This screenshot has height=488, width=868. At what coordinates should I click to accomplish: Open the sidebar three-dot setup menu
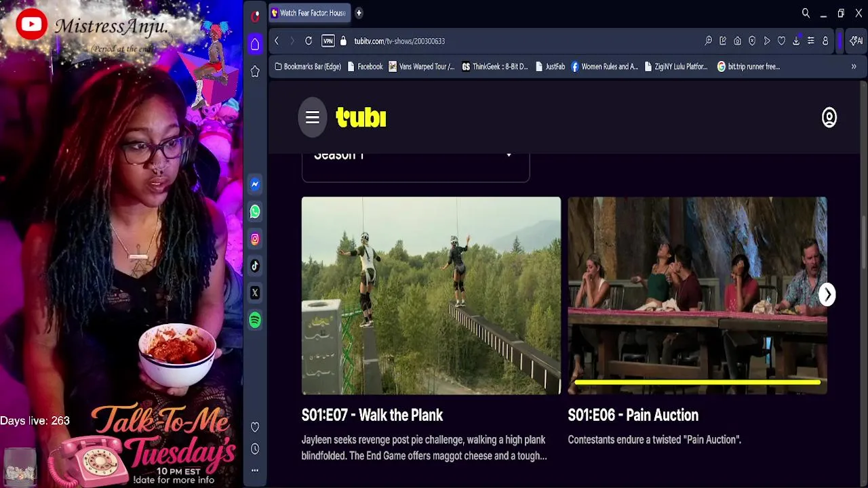pyautogui.click(x=255, y=470)
